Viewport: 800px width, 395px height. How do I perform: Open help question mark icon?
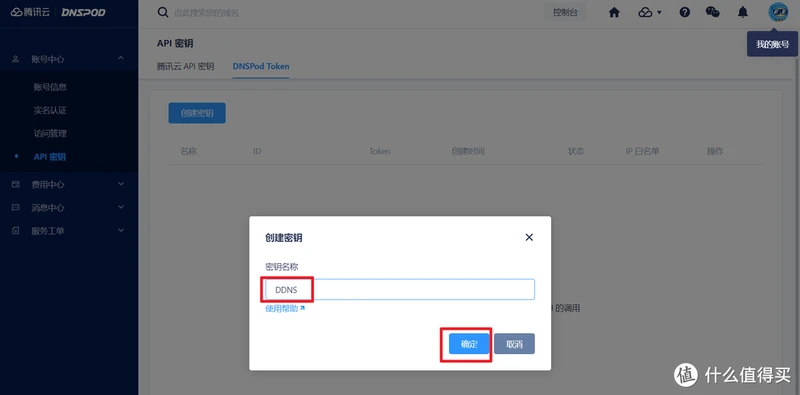click(x=685, y=13)
